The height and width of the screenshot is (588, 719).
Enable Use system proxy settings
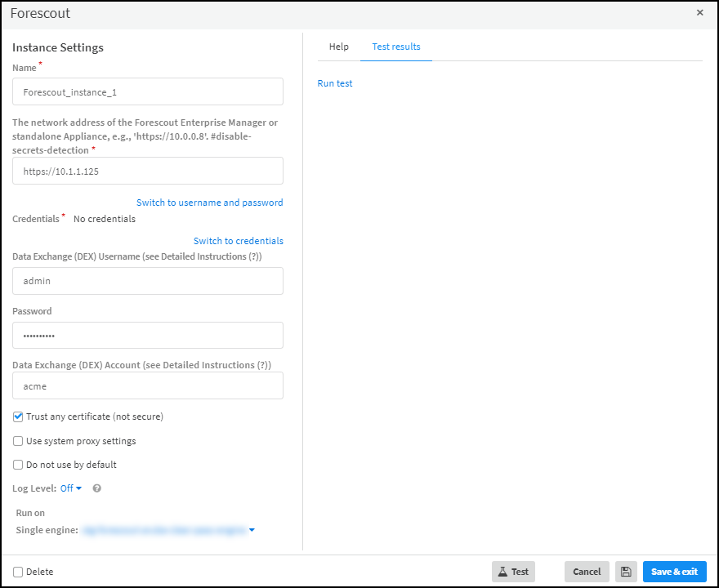coord(18,441)
